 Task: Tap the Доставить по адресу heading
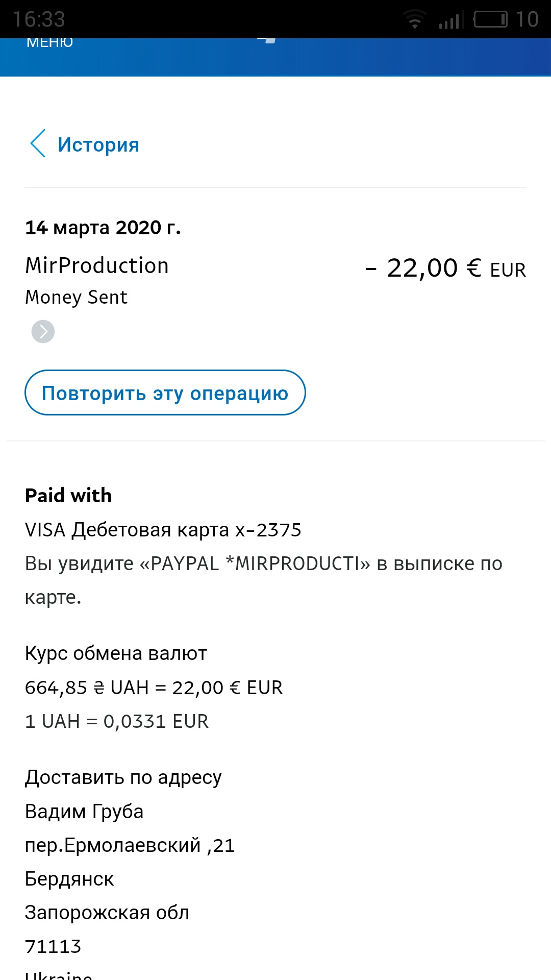pos(123,777)
